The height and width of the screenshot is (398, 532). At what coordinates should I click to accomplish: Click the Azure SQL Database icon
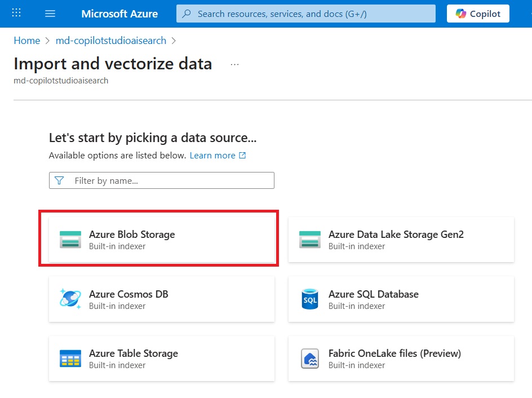coord(310,299)
